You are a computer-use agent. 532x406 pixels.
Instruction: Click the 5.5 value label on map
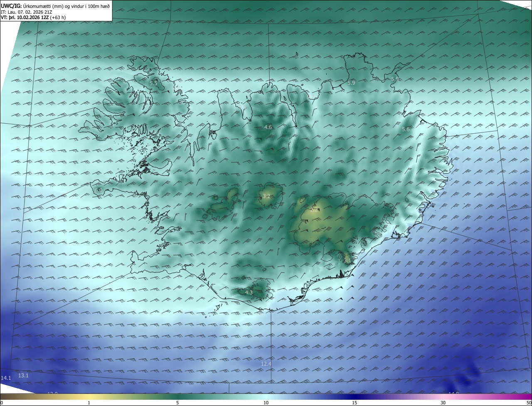click(x=153, y=83)
